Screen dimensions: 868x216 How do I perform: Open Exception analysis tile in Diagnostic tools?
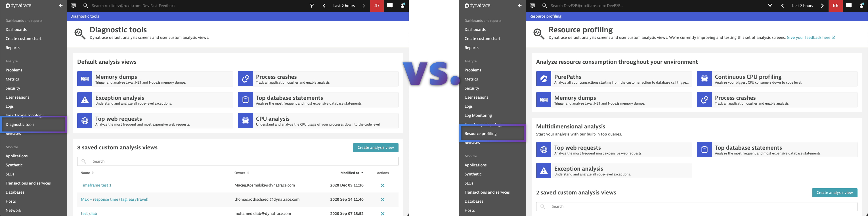click(x=155, y=99)
